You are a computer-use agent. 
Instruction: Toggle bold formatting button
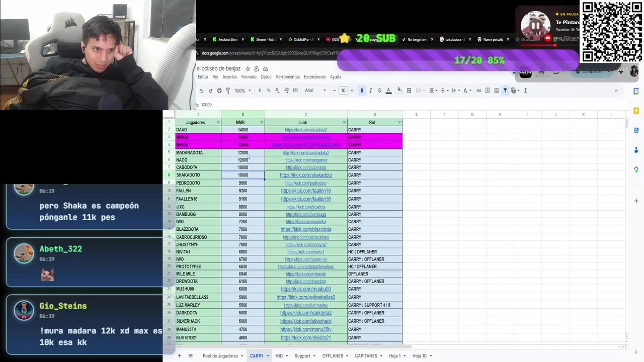coord(362,90)
